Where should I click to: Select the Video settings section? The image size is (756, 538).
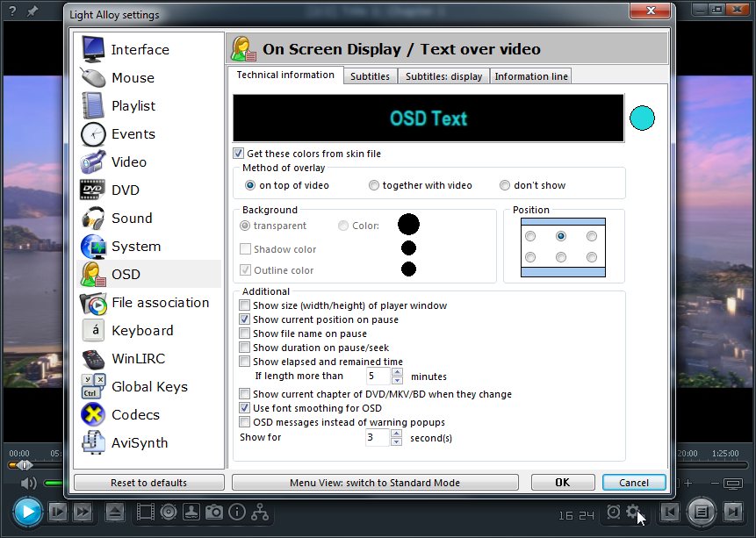coord(148,162)
